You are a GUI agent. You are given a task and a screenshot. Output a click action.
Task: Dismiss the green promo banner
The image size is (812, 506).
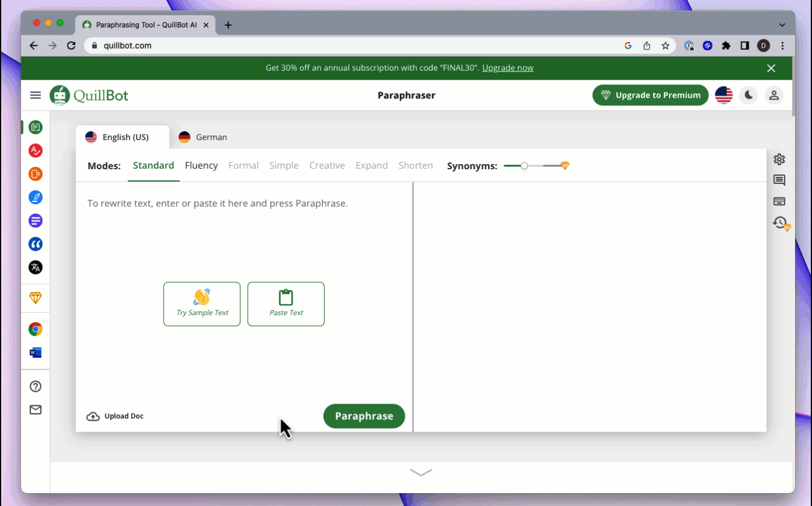point(771,69)
